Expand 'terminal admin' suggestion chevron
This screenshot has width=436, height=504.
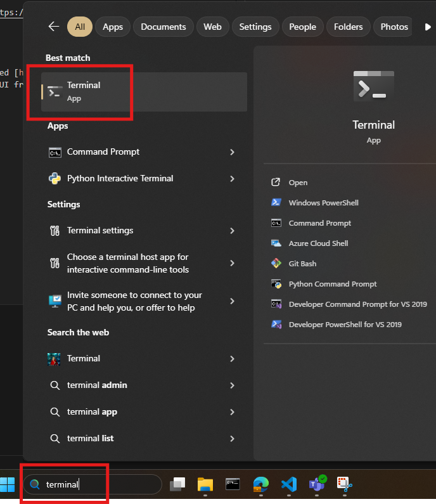coord(233,385)
